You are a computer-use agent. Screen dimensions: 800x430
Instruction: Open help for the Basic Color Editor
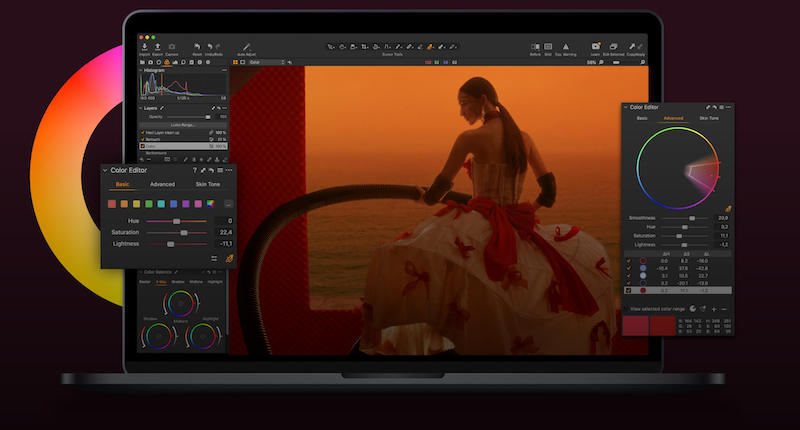click(x=194, y=170)
